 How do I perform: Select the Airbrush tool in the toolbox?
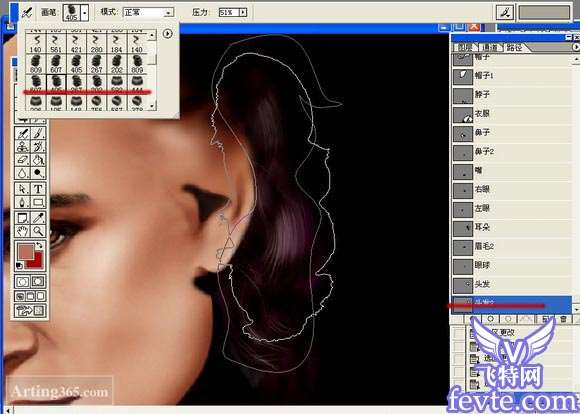pos(23,134)
